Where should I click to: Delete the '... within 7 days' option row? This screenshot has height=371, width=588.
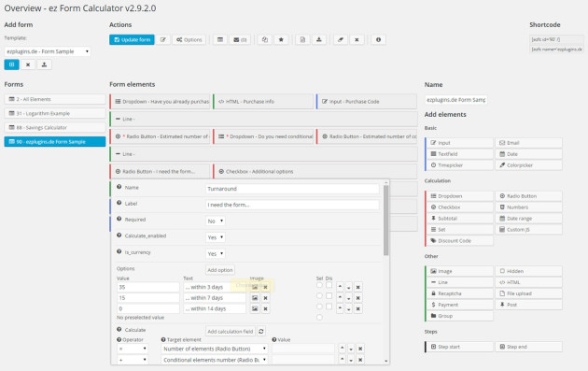pos(358,298)
